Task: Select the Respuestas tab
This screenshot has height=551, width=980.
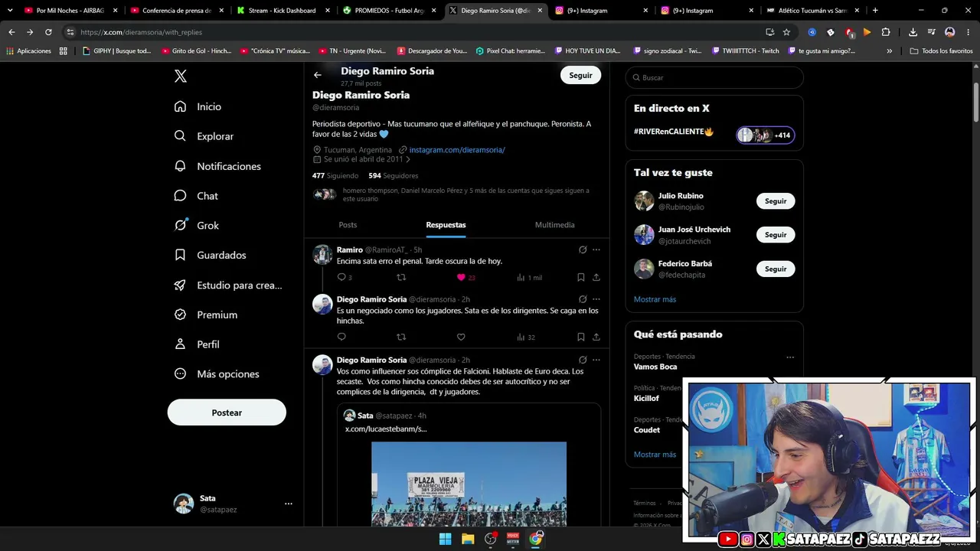Action: (446, 225)
